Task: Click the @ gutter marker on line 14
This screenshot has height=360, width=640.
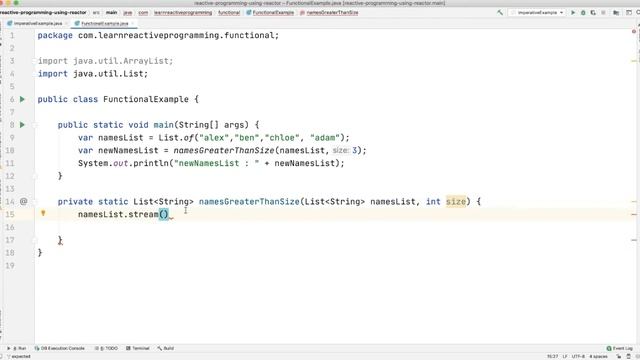Action: (24, 201)
